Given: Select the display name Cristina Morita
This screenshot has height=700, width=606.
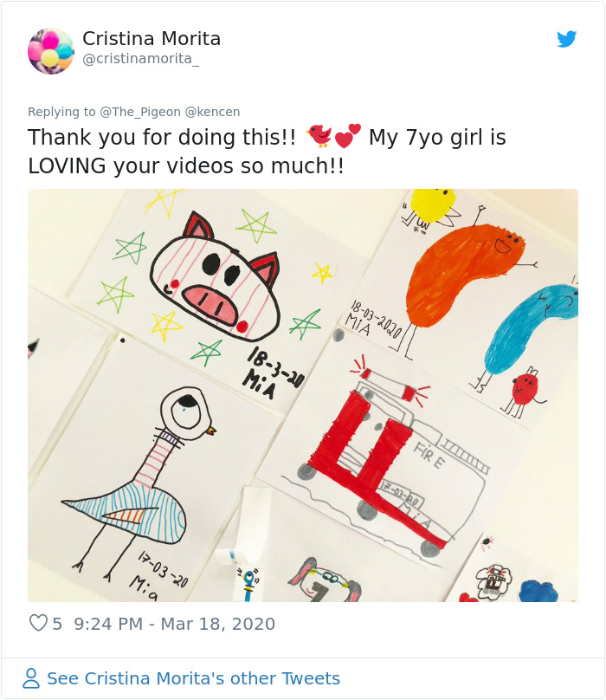Looking at the screenshot, I should 151,39.
